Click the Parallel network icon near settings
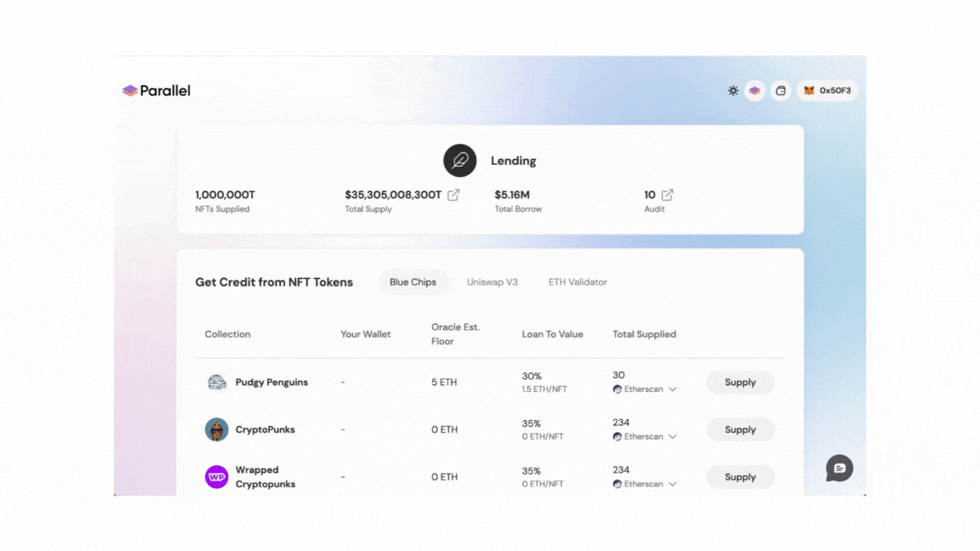The height and width of the screenshot is (551, 980). (755, 90)
